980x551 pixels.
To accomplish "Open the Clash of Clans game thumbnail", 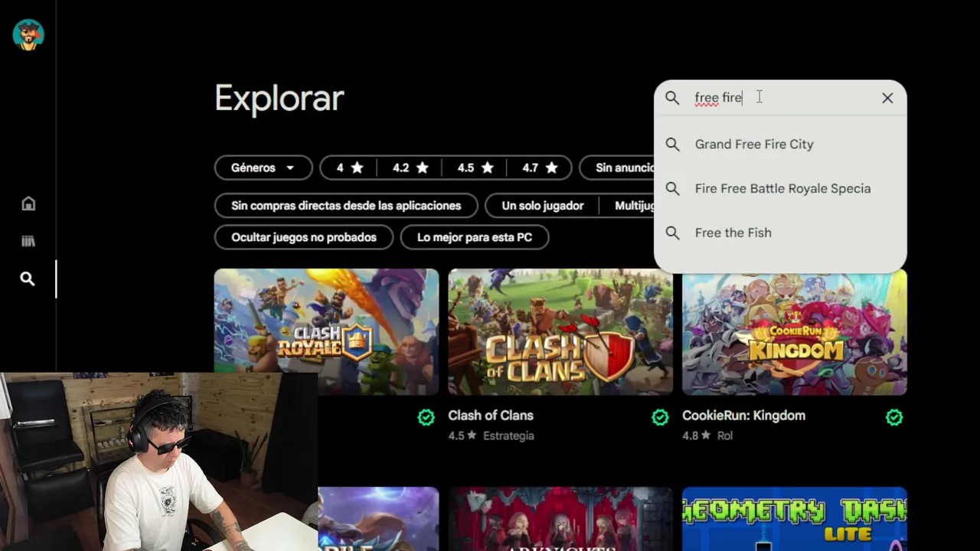I will [560, 331].
